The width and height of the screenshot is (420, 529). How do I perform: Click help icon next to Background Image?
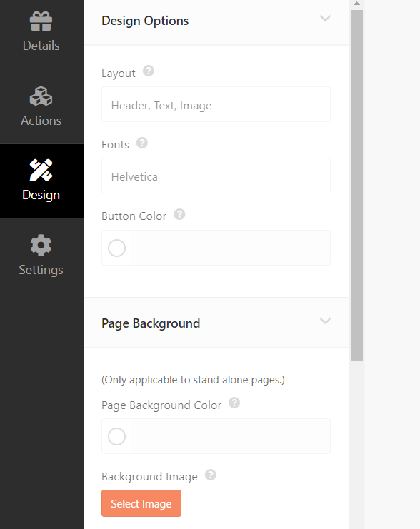click(x=210, y=475)
